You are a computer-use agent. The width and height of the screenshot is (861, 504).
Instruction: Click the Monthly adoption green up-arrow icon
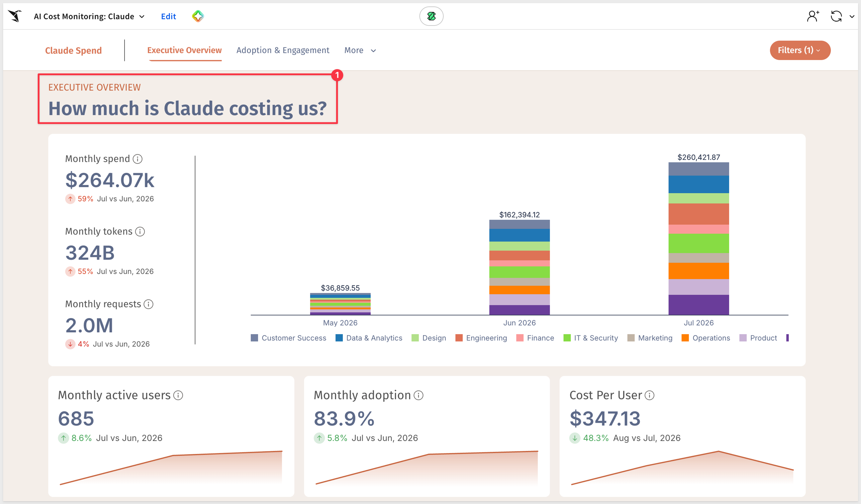(x=319, y=438)
